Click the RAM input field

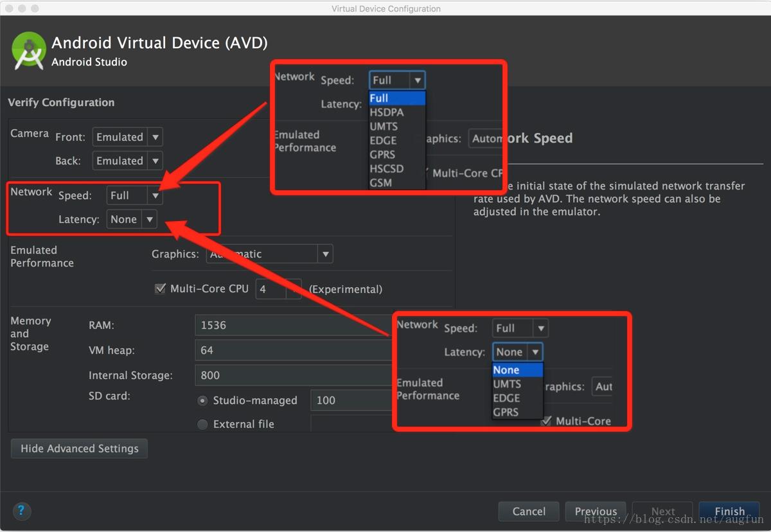click(x=292, y=325)
